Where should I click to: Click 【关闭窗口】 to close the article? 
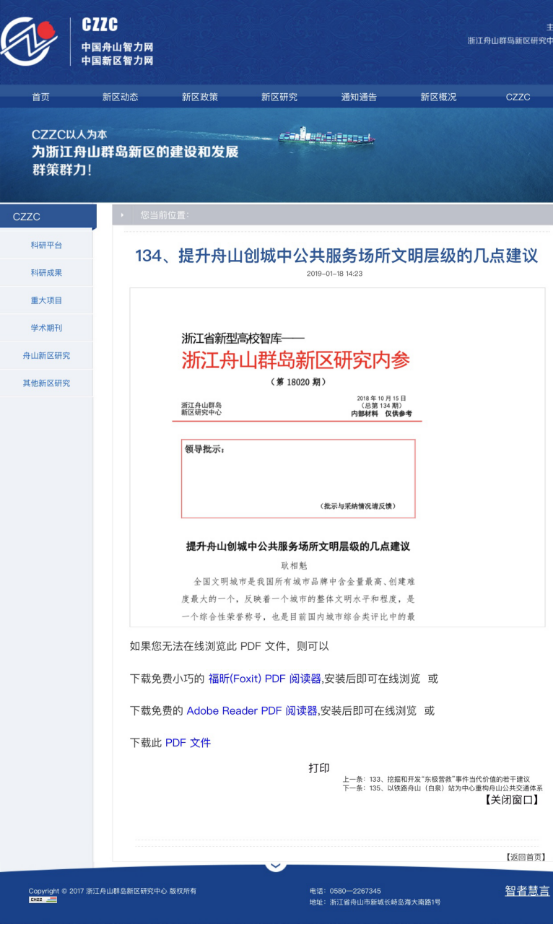[x=512, y=799]
